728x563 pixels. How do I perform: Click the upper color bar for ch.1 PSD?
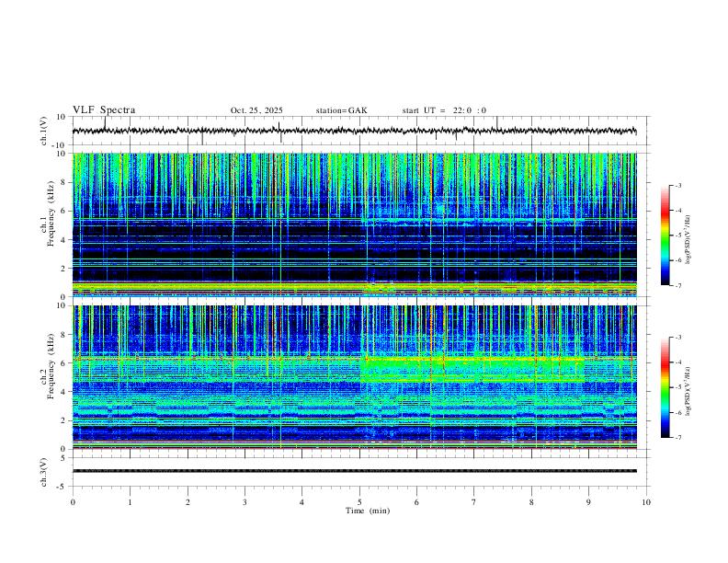pos(665,236)
